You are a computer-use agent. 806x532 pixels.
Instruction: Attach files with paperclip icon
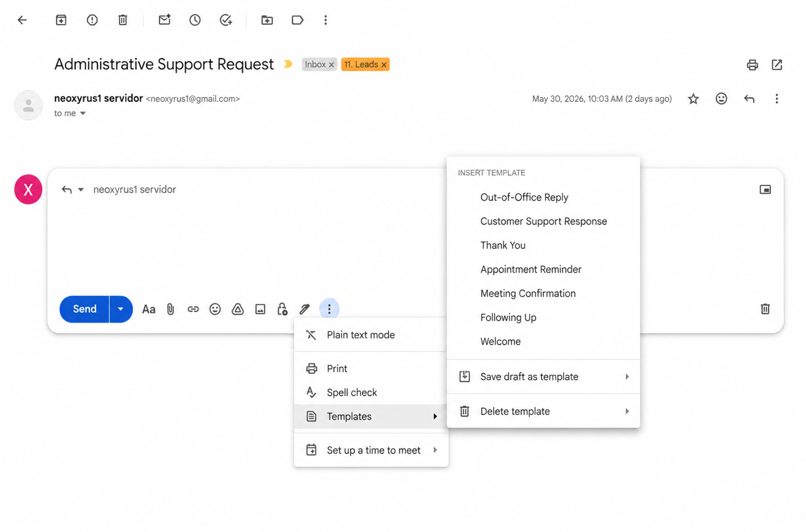170,309
